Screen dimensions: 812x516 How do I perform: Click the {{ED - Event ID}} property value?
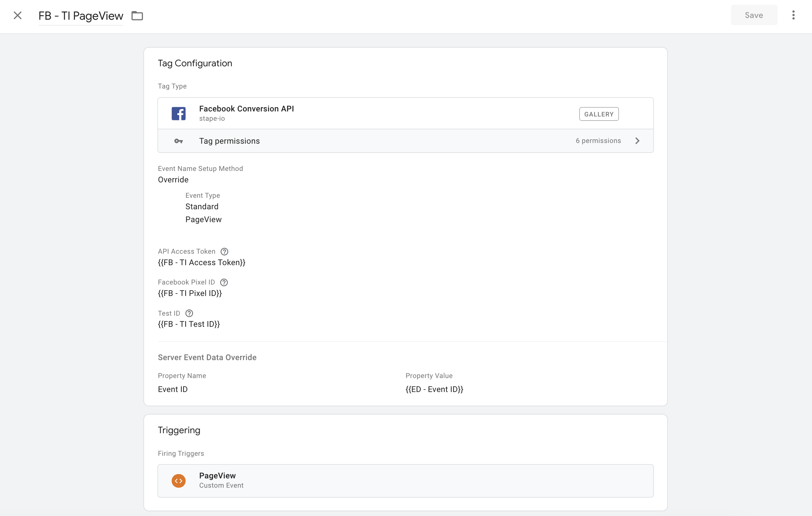point(434,390)
